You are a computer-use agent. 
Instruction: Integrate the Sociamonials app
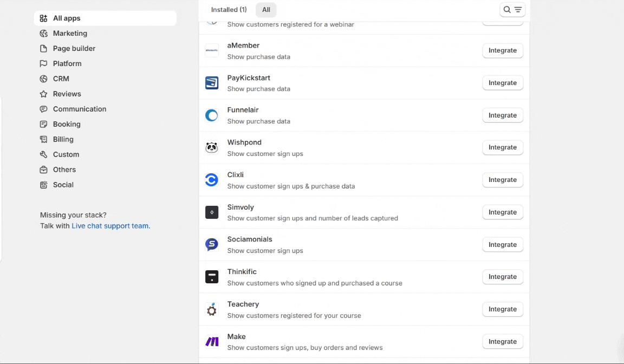coord(503,245)
